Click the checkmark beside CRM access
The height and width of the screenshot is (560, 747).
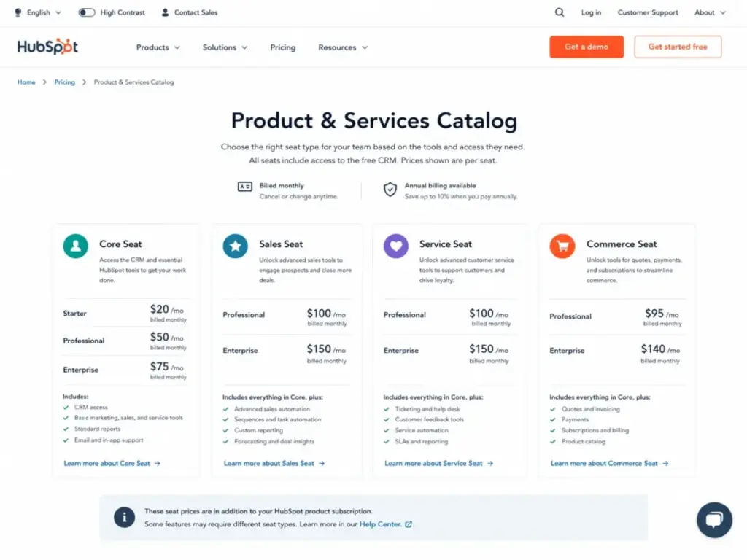(66, 408)
